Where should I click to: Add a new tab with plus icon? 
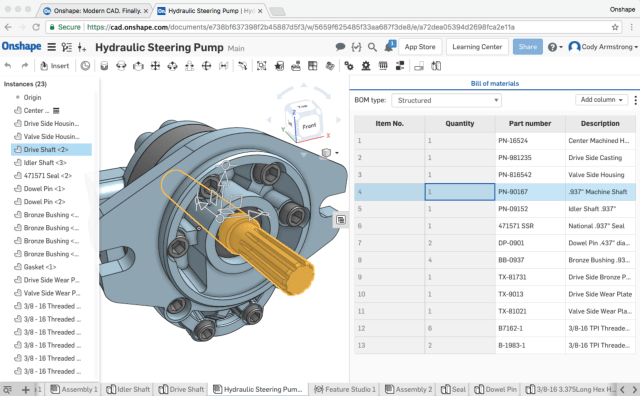point(25,389)
